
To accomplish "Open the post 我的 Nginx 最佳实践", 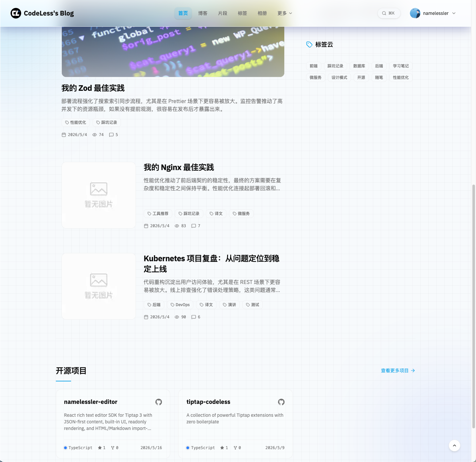I will click(179, 167).
